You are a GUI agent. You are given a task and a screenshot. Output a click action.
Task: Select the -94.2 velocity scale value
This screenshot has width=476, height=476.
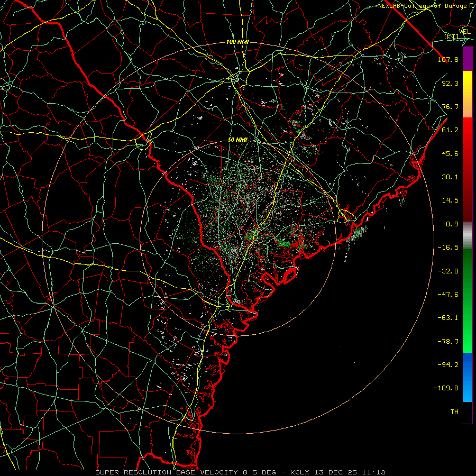tap(448, 365)
